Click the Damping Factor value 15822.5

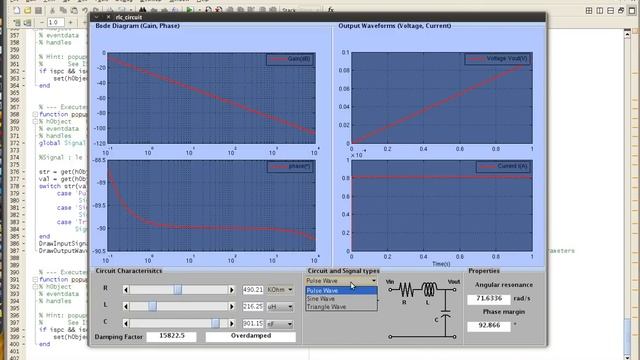click(172, 336)
